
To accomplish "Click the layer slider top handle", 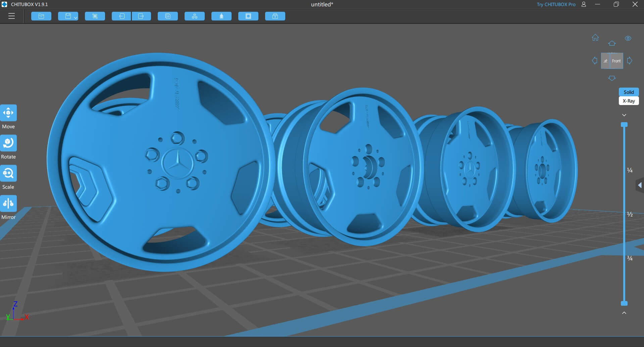I will click(x=624, y=125).
